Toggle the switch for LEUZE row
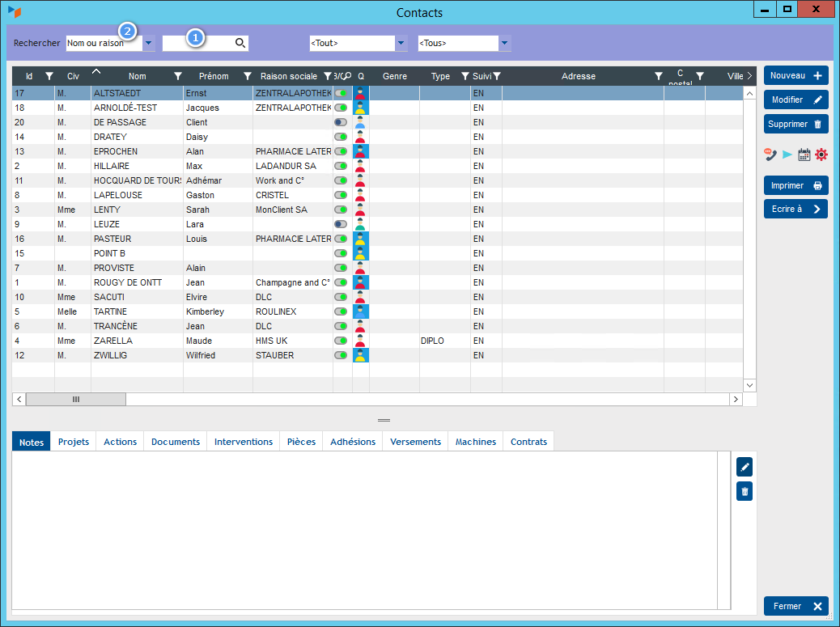The width and height of the screenshot is (840, 627). [341, 224]
